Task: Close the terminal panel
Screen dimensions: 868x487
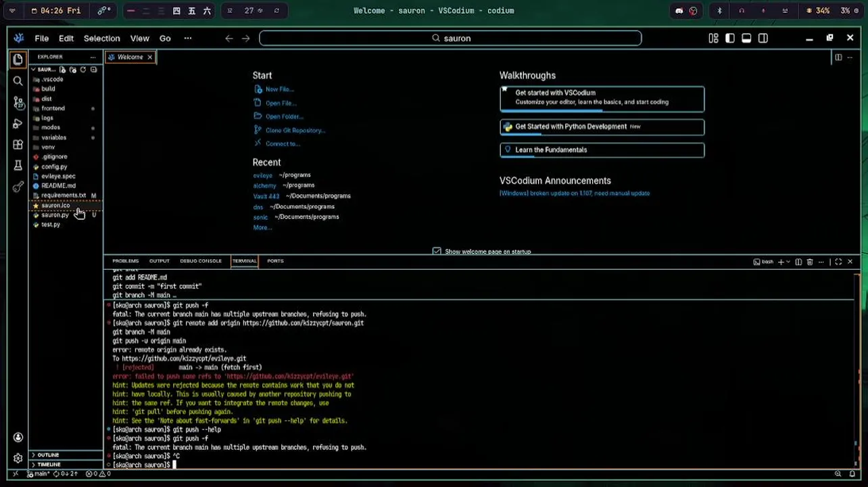Action: pos(850,262)
